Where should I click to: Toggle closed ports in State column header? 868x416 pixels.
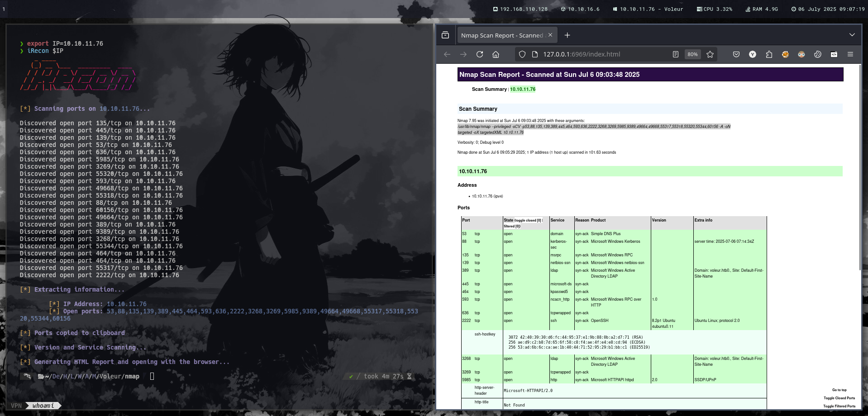(x=528, y=221)
